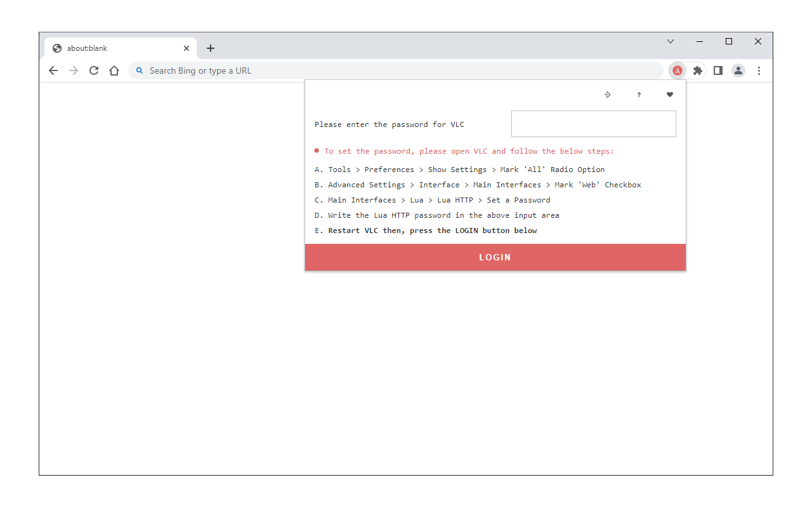812x508 pixels.
Task: Click the arrow icon in popup header
Action: click(607, 95)
